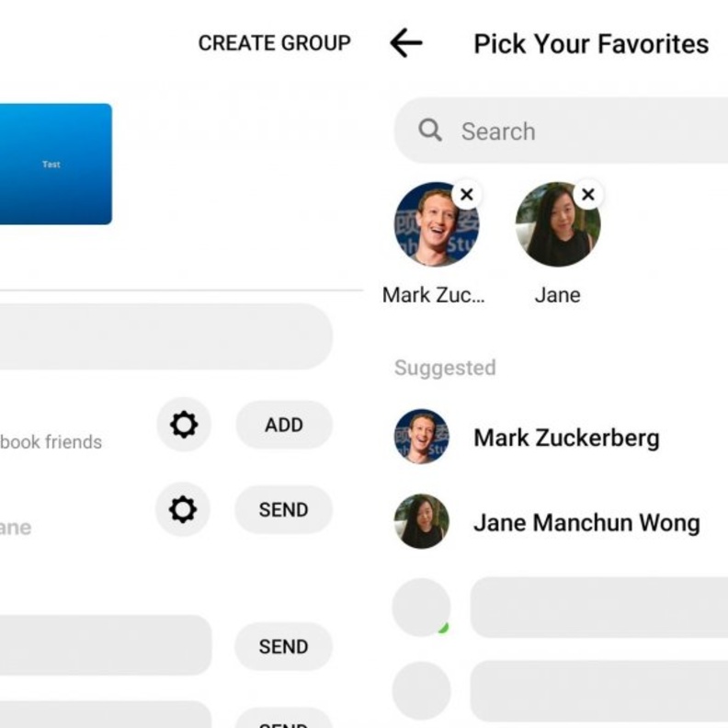Remove Jane from selected favorites
Image resolution: width=728 pixels, height=728 pixels.
click(588, 194)
